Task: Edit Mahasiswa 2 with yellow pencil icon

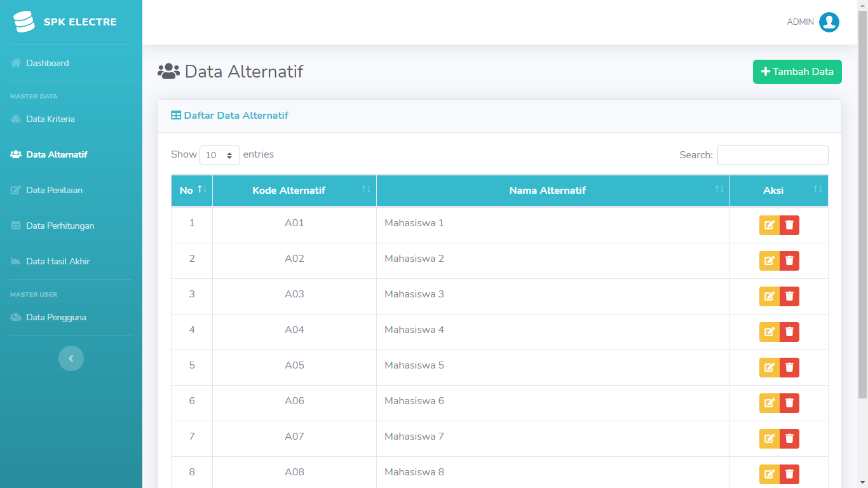Action: pyautogui.click(x=770, y=261)
